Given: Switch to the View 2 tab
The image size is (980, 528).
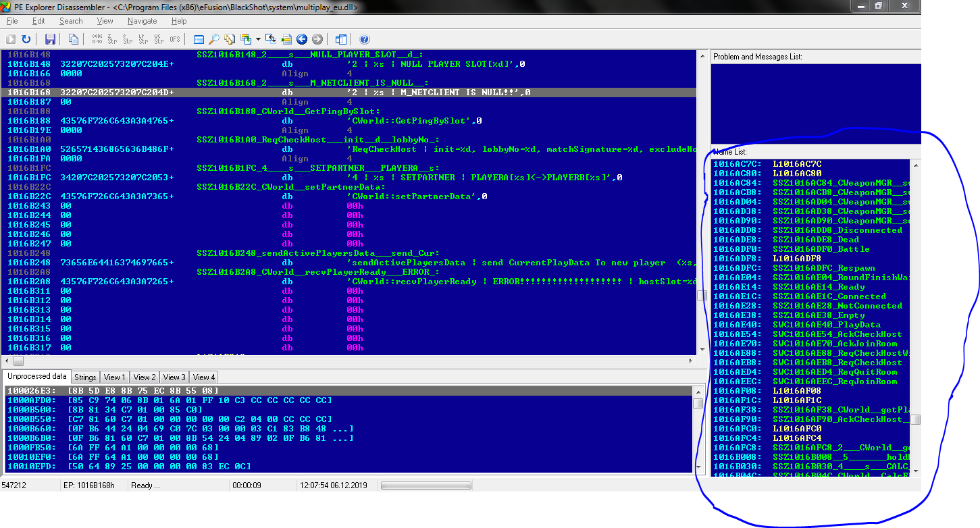Looking at the screenshot, I should tap(145, 377).
